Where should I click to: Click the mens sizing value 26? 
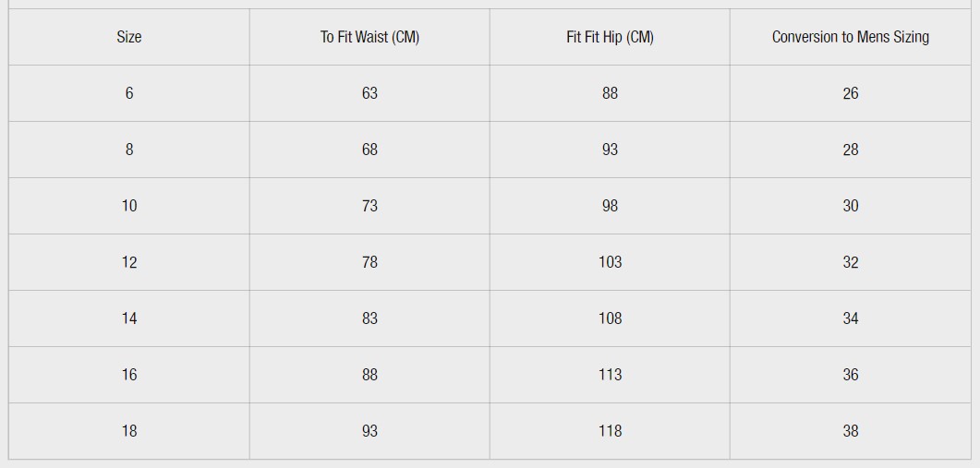[x=850, y=93]
